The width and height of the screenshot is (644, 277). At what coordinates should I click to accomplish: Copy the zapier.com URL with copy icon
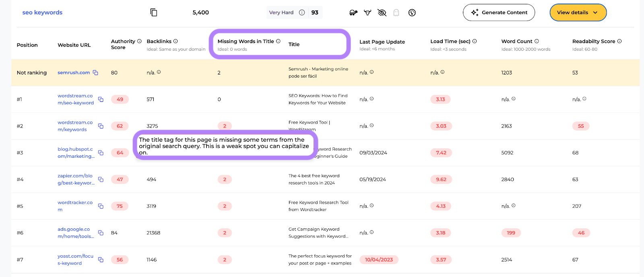point(101,179)
